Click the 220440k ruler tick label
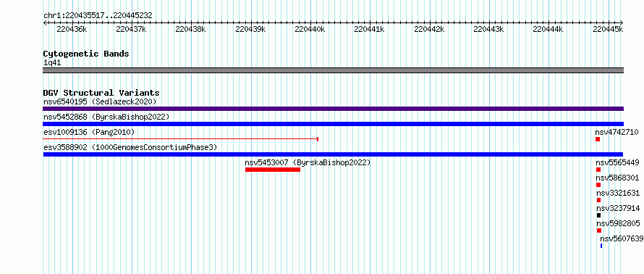 pos(310,29)
